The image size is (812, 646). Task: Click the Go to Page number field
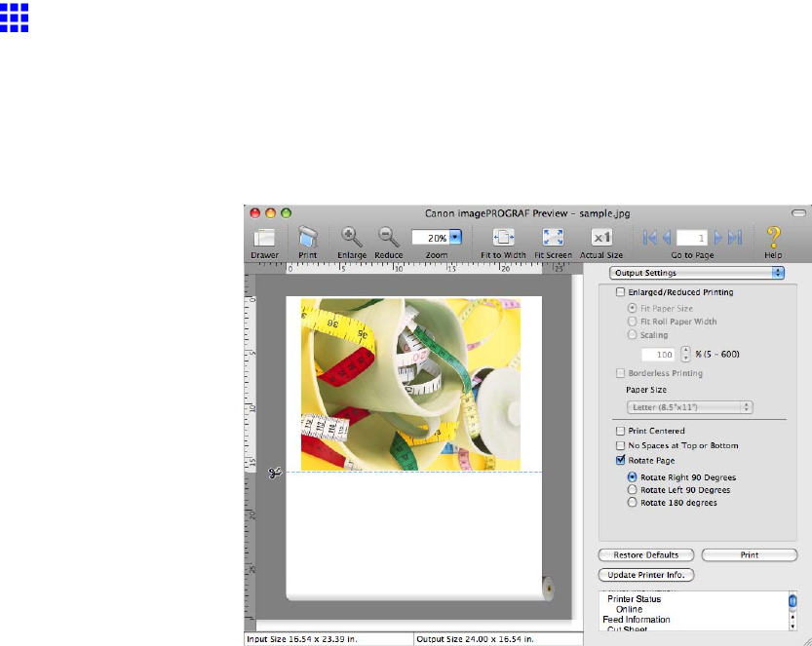[692, 238]
